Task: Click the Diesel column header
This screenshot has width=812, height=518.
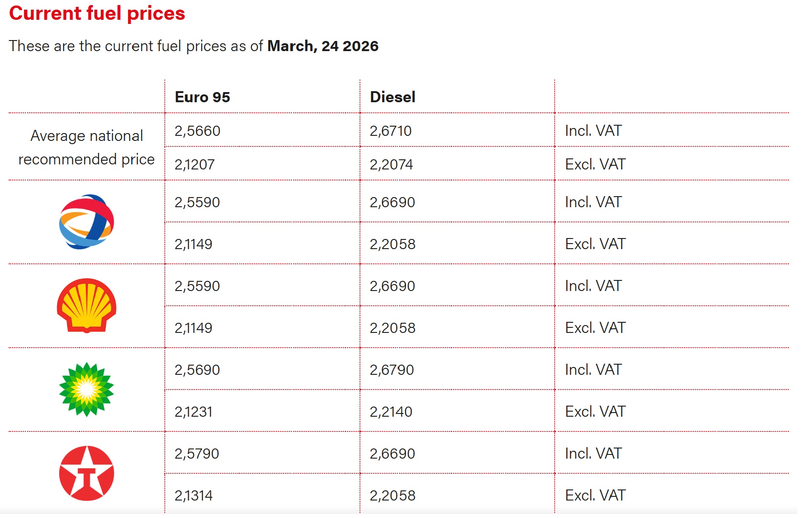Action: coord(393,97)
